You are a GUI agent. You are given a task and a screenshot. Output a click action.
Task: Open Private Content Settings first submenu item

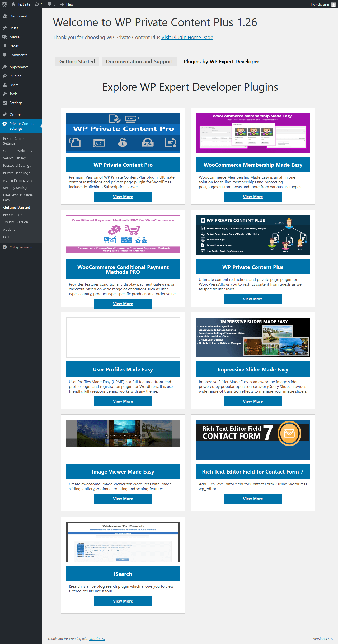point(15,141)
